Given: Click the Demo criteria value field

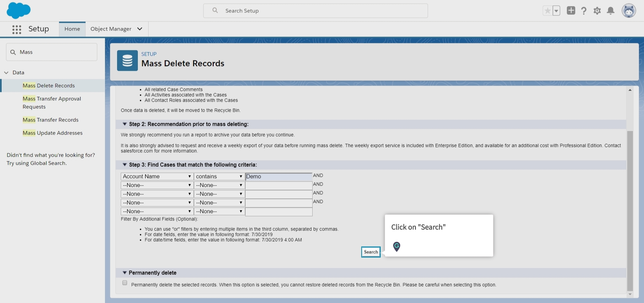Looking at the screenshot, I should 278,176.
